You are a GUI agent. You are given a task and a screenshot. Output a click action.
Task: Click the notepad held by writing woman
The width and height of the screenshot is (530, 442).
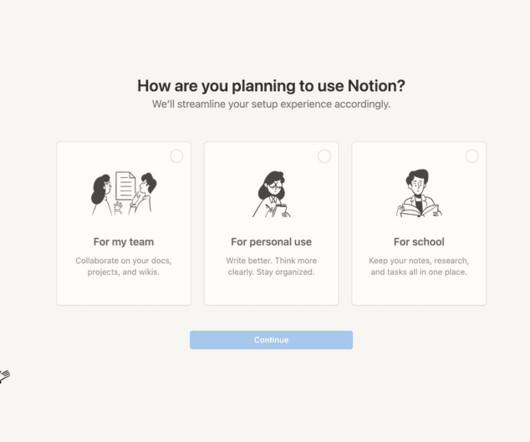pyautogui.click(x=282, y=208)
